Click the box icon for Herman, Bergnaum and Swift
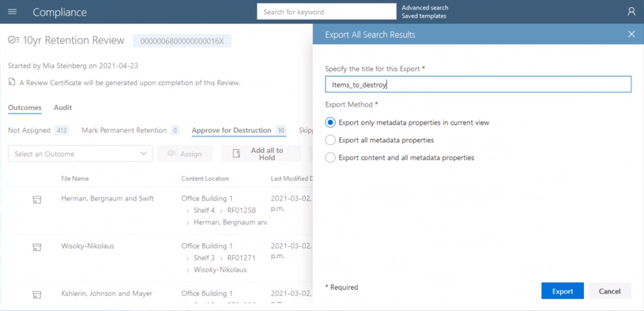 (37, 200)
